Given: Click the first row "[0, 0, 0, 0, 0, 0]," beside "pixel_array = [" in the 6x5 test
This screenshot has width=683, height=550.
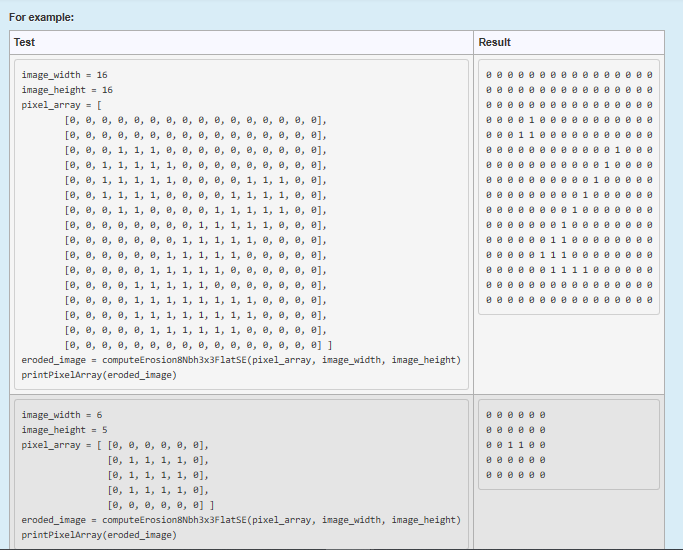Looking at the screenshot, I should (158, 445).
